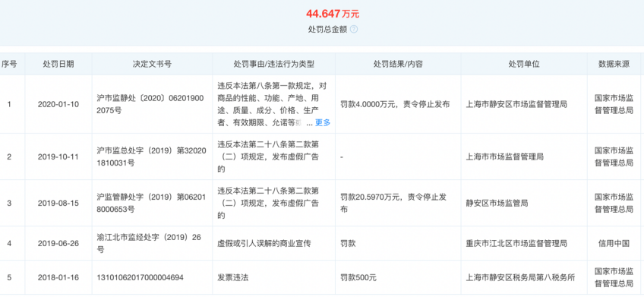Click 国家市场监督管理总局 in row 2
Screen dimensions: 644x297
pyautogui.click(x=614, y=157)
